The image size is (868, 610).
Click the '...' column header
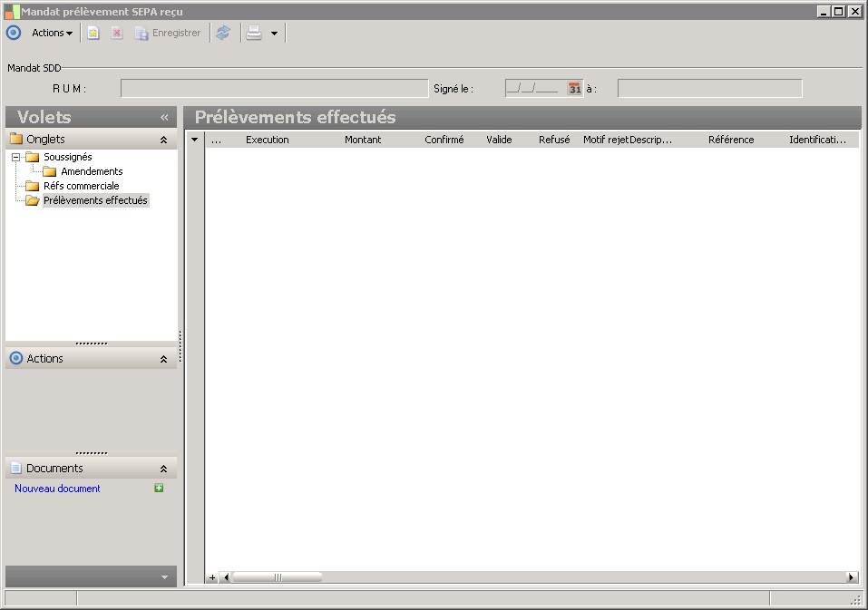[x=216, y=140]
